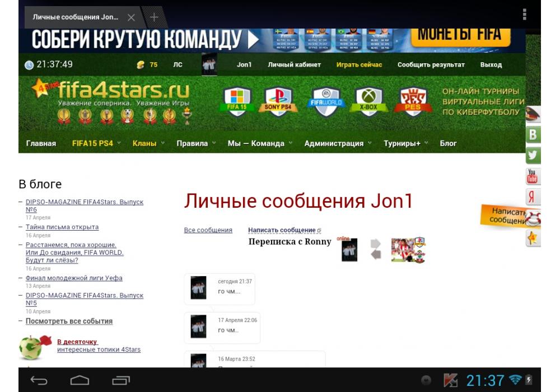Tap the Android system clock 21:37

pos(485,381)
